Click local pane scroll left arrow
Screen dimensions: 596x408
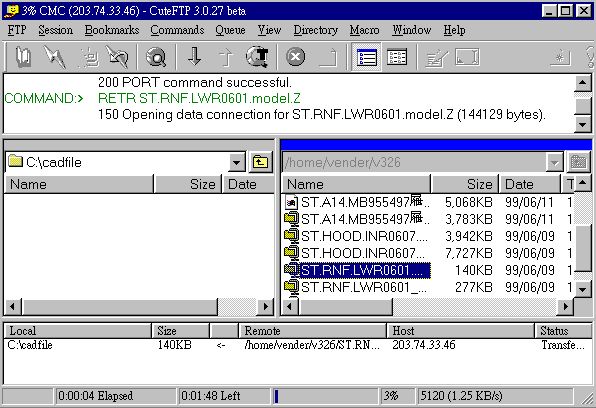click(13, 306)
